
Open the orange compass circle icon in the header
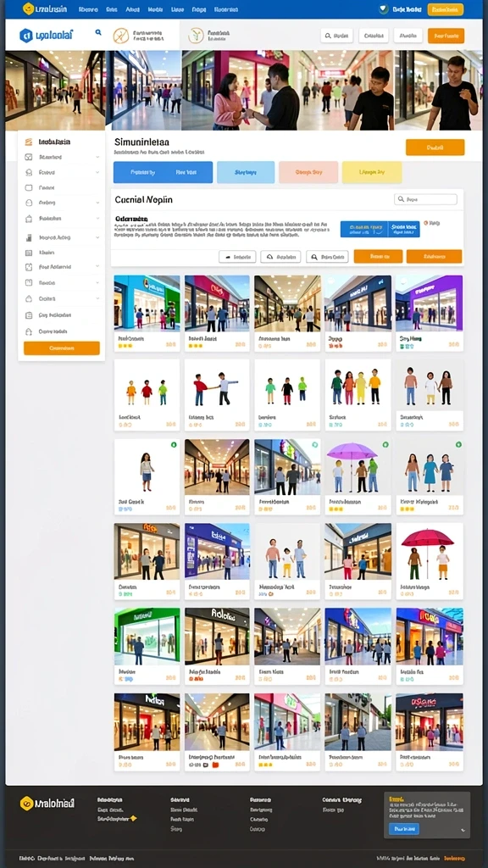click(120, 36)
